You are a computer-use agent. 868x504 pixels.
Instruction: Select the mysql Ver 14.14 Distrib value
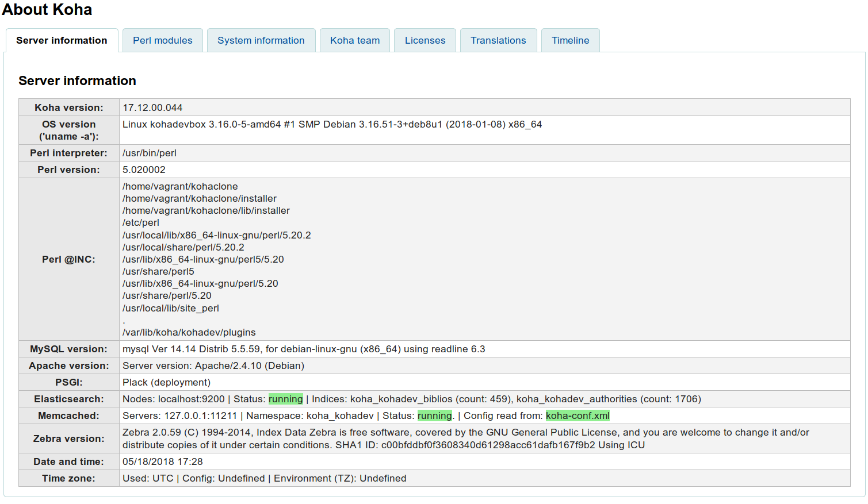(304, 349)
